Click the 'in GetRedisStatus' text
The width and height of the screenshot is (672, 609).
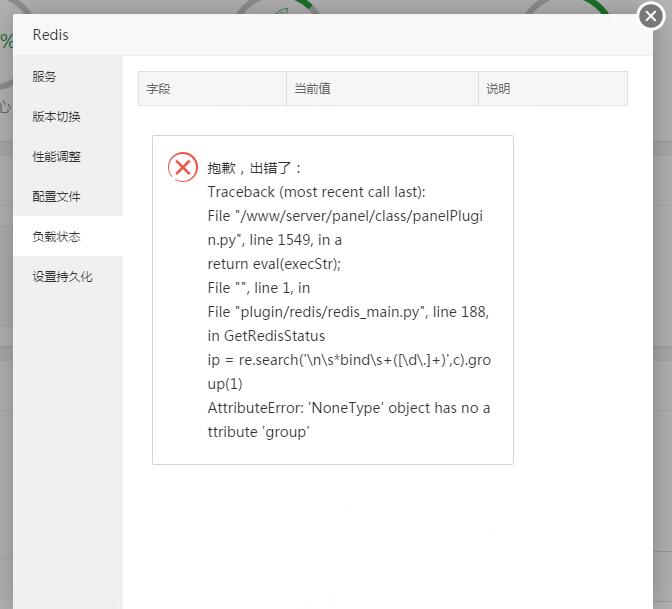[x=266, y=336]
